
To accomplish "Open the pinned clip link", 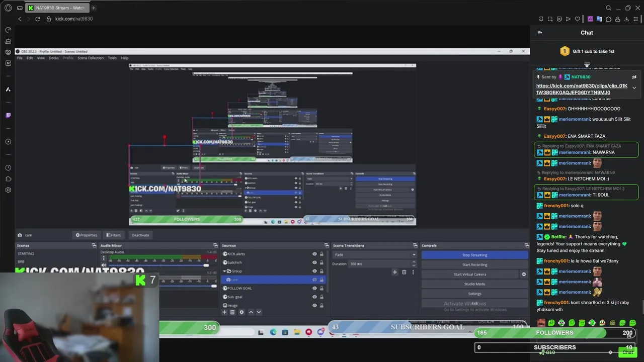I will [x=582, y=89].
